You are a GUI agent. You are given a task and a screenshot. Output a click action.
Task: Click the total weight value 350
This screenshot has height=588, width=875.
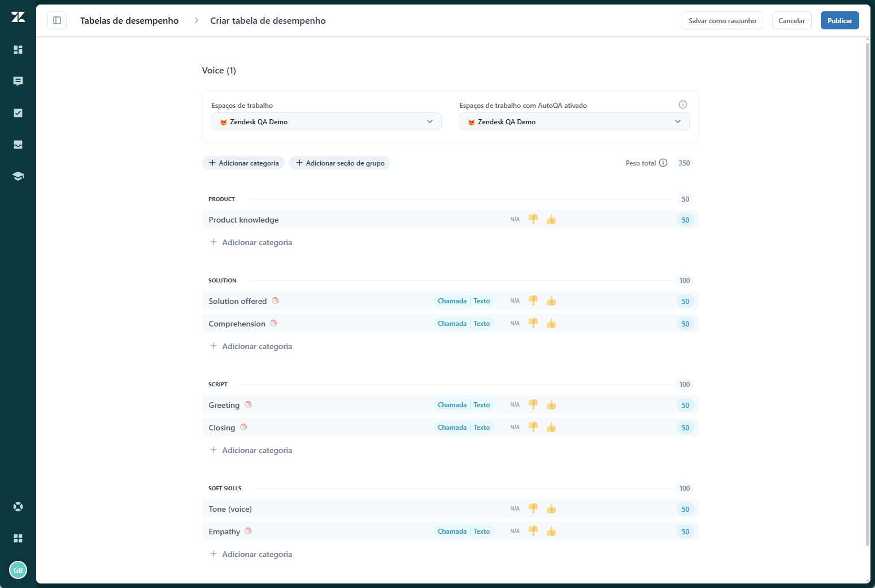pos(684,163)
